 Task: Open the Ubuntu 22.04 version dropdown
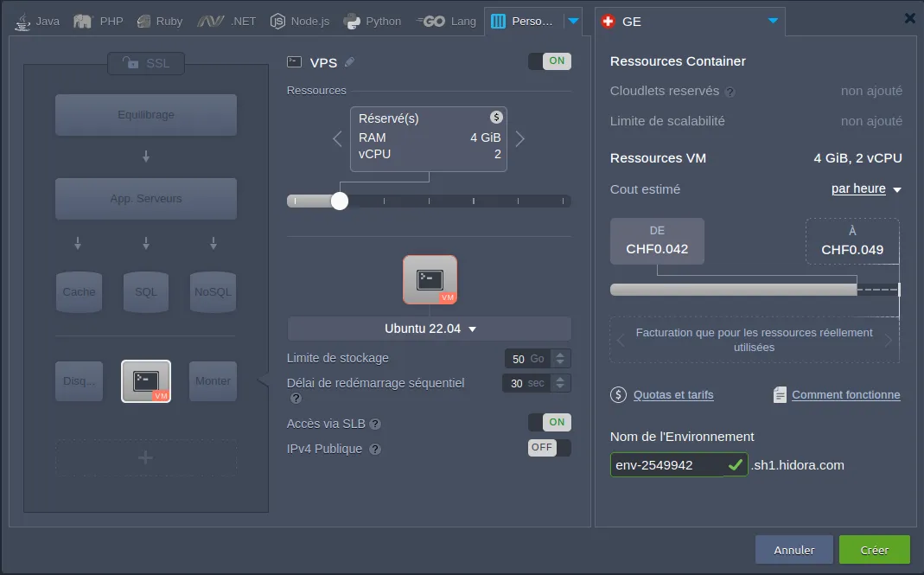(430, 329)
